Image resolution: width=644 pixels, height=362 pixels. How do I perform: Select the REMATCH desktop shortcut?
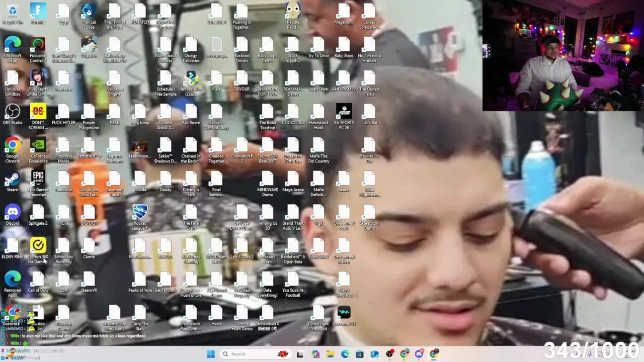(140, 14)
